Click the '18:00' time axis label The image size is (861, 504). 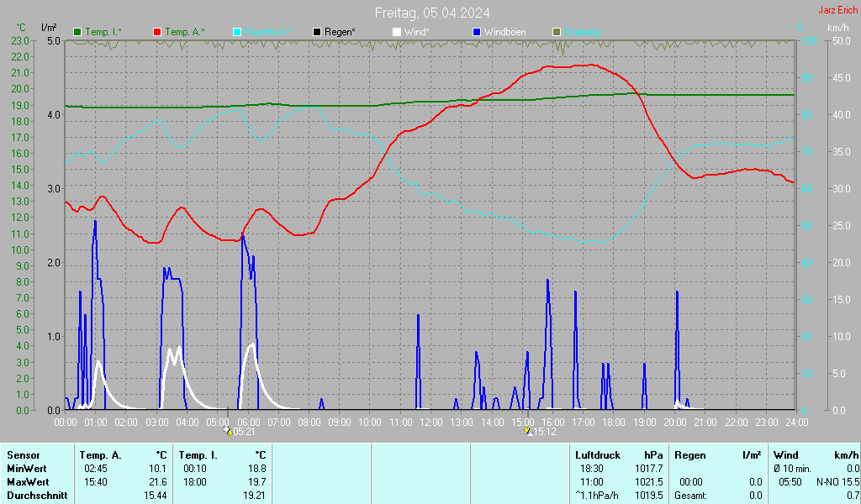pos(614,423)
